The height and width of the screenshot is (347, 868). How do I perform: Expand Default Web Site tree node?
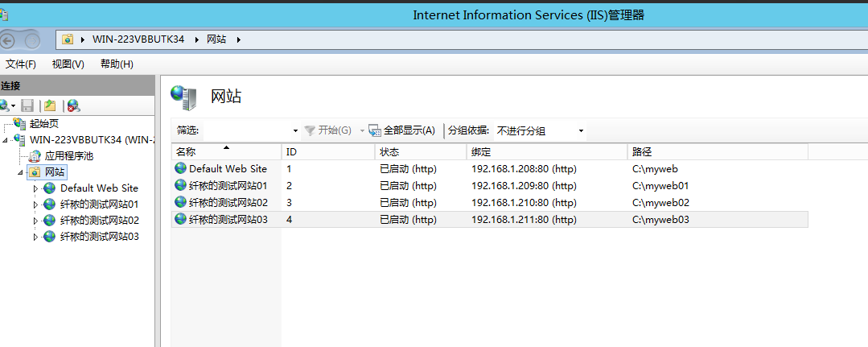(x=36, y=188)
